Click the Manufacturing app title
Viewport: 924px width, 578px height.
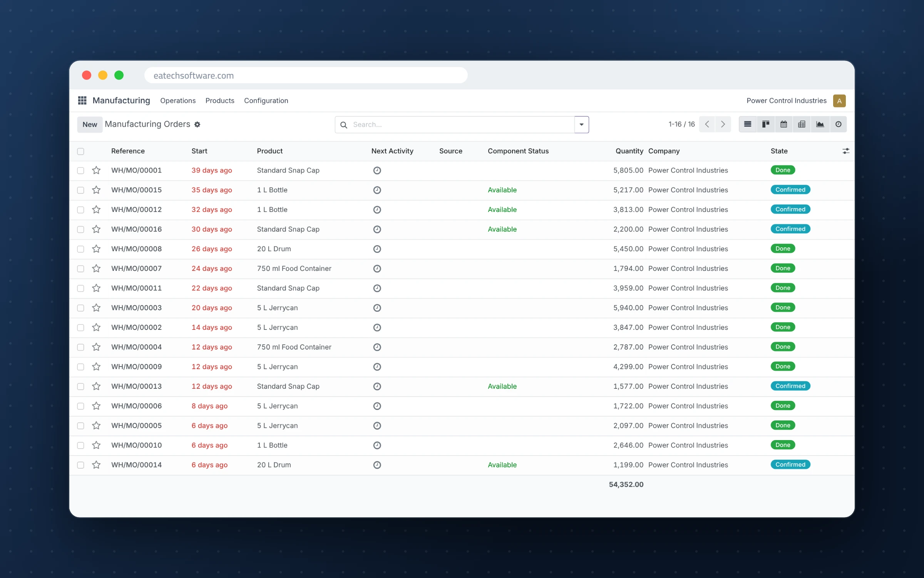121,101
